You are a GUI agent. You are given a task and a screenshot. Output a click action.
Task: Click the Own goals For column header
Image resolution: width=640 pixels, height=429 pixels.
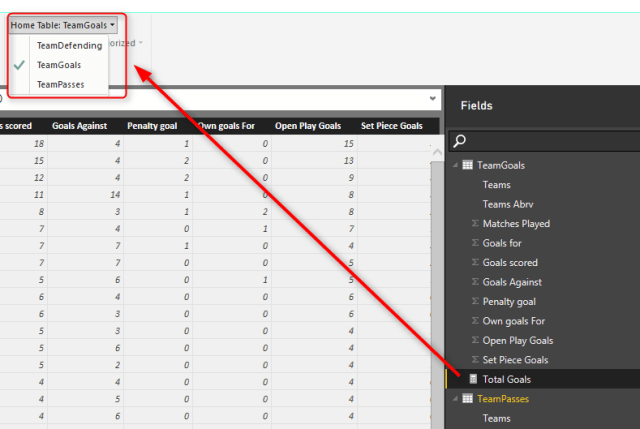tap(227, 126)
